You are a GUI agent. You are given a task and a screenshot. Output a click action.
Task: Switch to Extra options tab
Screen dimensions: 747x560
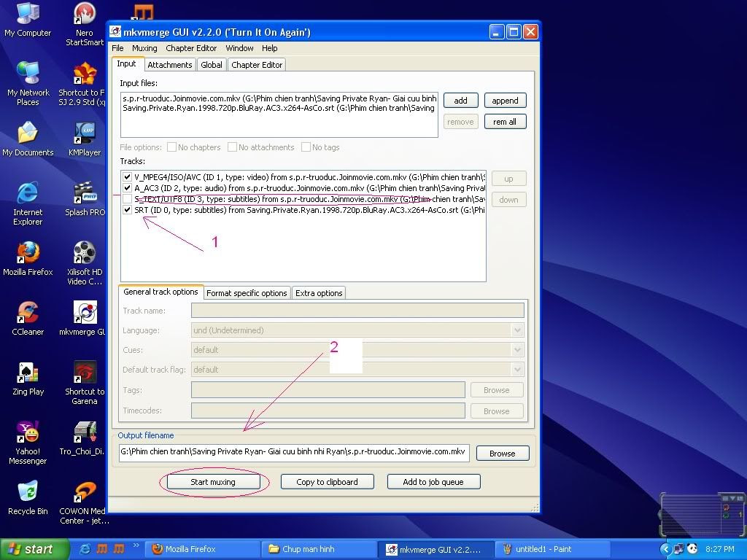(x=319, y=293)
